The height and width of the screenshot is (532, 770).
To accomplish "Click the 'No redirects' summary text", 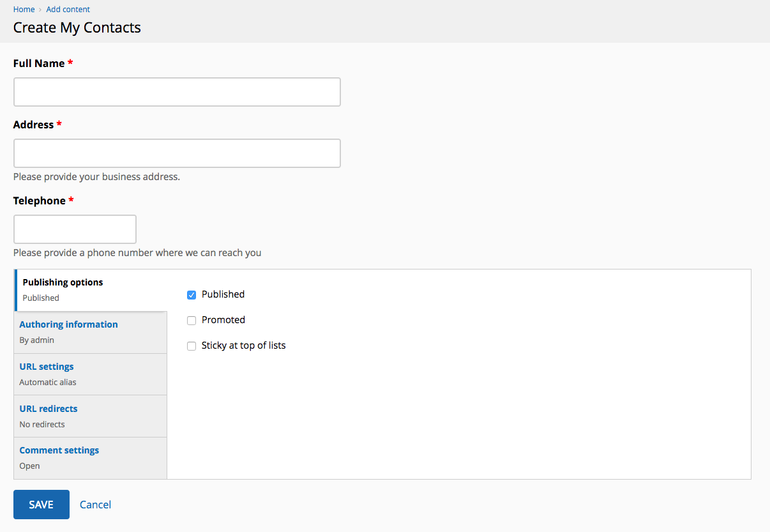I will 42,425.
